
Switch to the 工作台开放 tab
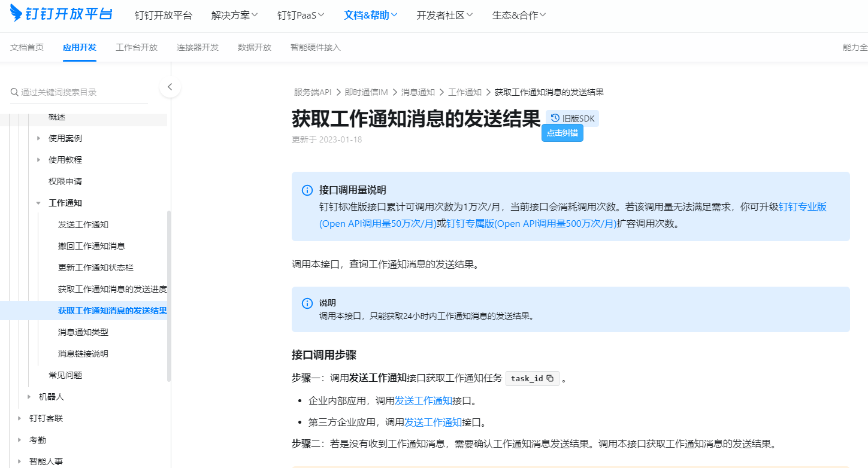[137, 47]
